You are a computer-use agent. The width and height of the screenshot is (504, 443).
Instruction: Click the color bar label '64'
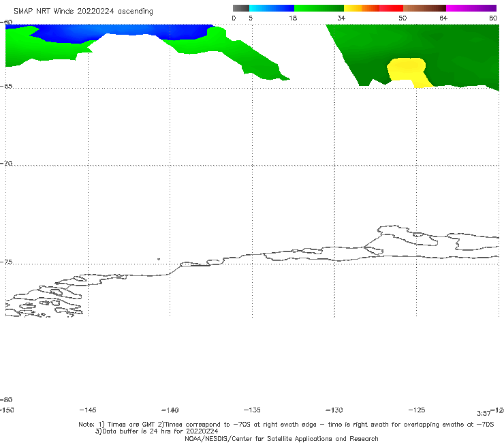pos(443,18)
